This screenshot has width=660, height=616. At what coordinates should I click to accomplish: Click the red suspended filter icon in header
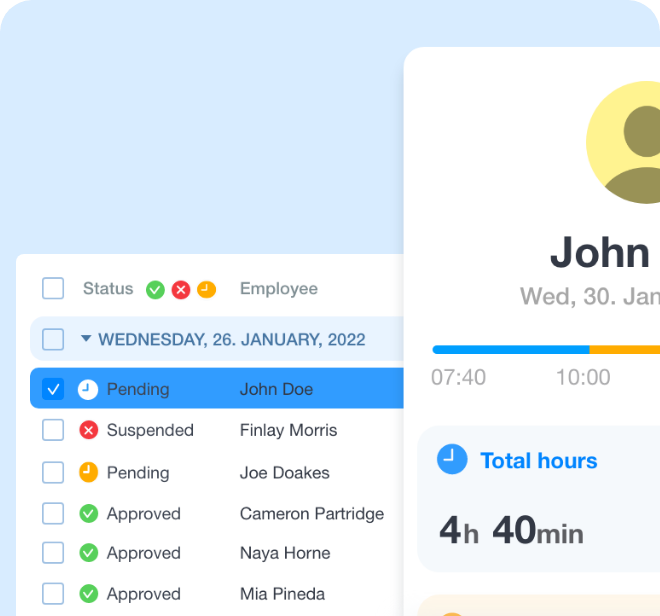[181, 290]
